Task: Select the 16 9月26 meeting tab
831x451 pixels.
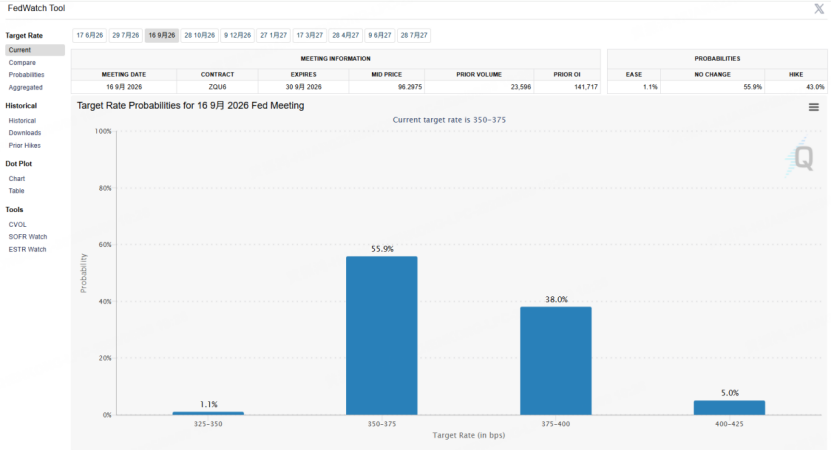Action: point(162,35)
